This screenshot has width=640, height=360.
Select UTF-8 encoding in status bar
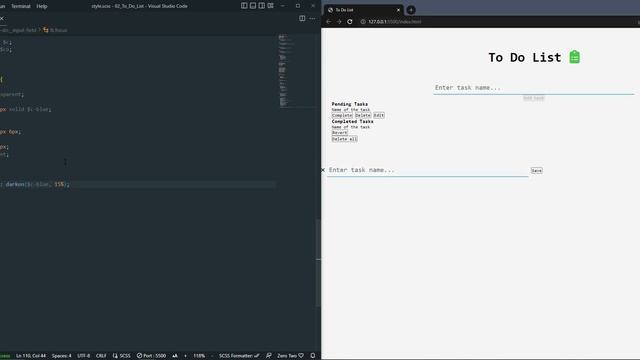pyautogui.click(x=83, y=356)
